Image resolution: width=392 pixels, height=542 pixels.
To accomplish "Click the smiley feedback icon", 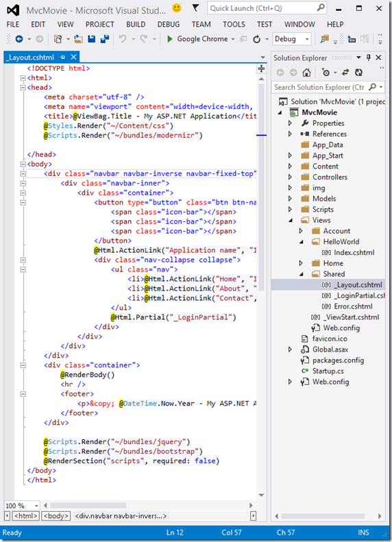I will pyautogui.click(x=177, y=8).
